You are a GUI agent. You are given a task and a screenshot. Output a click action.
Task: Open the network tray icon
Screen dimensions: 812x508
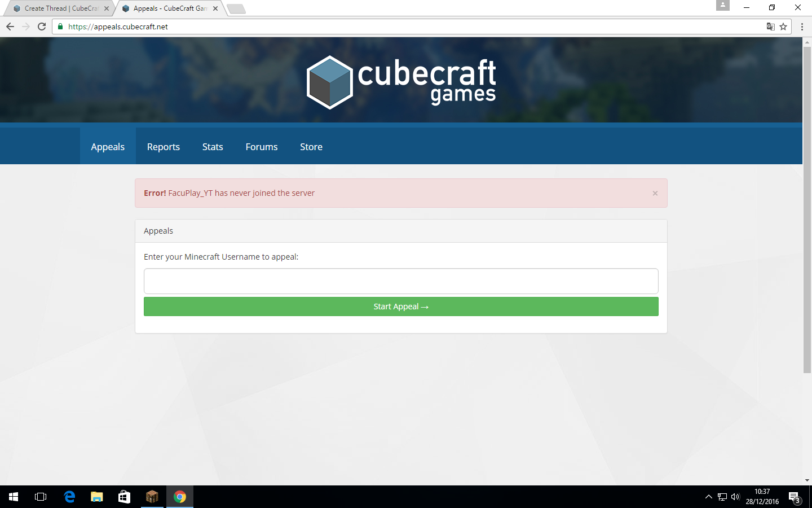coord(722,497)
